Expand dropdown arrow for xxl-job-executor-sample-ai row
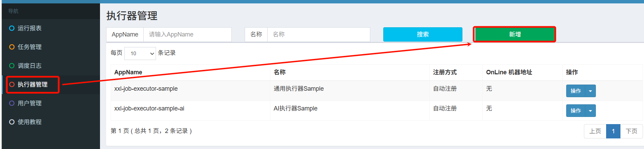 click(x=590, y=111)
